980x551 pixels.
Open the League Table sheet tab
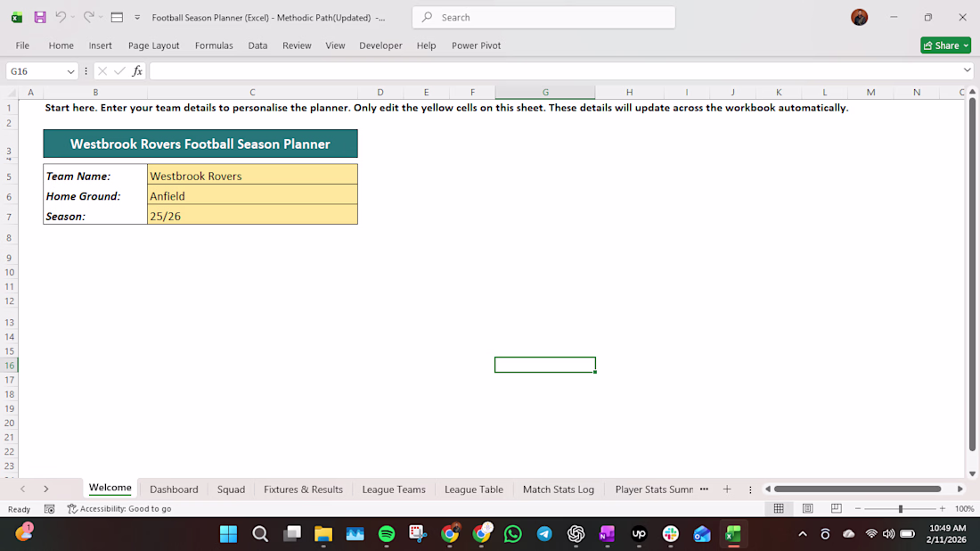474,489
